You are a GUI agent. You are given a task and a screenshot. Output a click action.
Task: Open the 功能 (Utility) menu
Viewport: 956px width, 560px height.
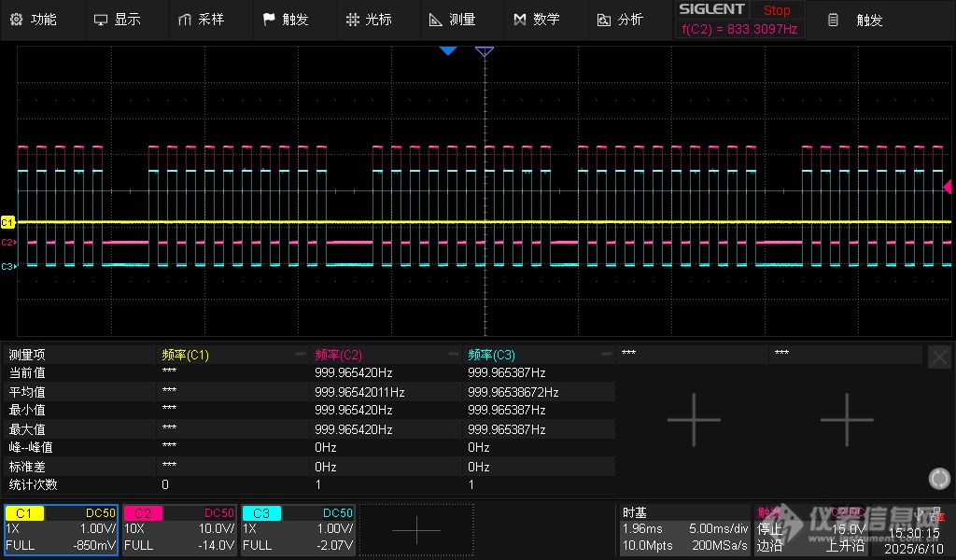tap(34, 20)
